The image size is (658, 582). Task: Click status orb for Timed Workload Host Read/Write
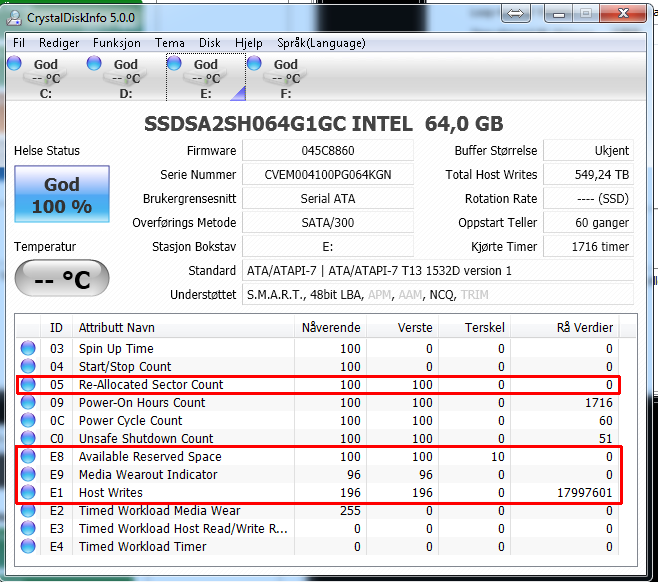click(28, 528)
